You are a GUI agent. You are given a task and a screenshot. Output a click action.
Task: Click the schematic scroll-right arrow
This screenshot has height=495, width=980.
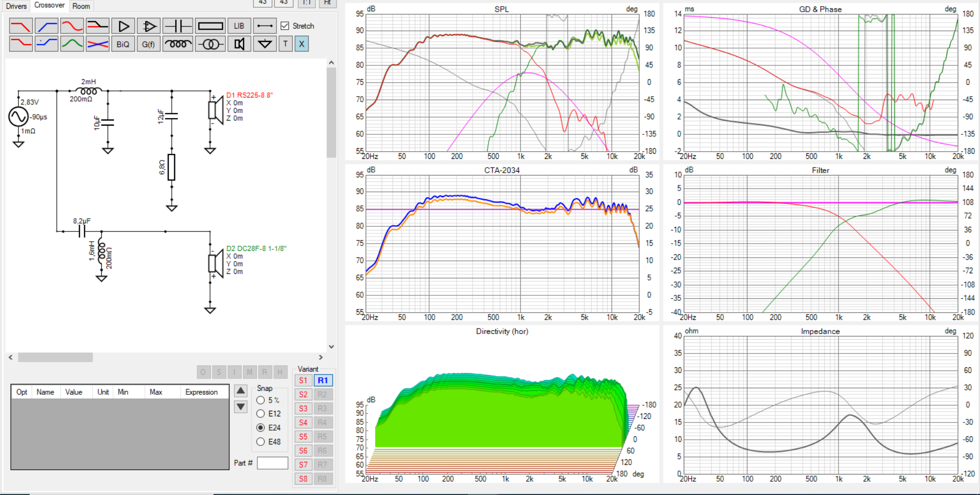click(321, 358)
